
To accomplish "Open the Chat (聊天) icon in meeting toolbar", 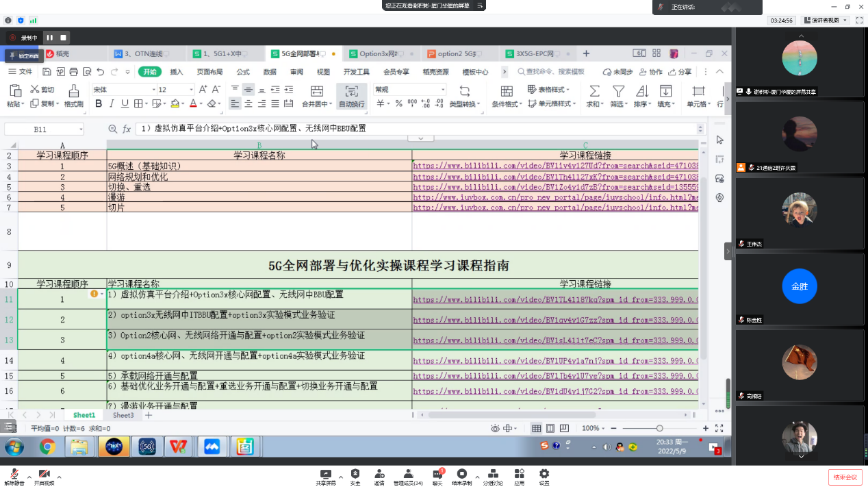I will pos(437,476).
